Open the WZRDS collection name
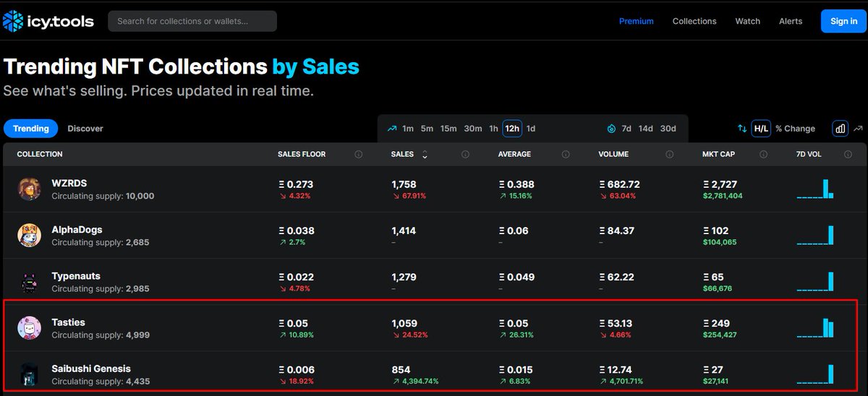 (x=69, y=183)
